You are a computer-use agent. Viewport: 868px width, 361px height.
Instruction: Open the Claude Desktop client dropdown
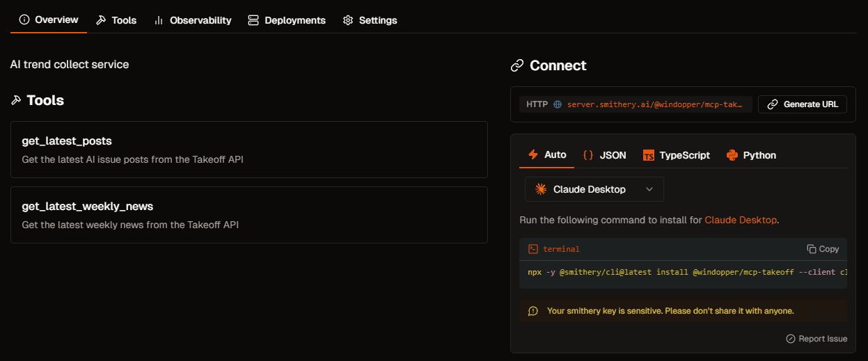[x=594, y=189]
